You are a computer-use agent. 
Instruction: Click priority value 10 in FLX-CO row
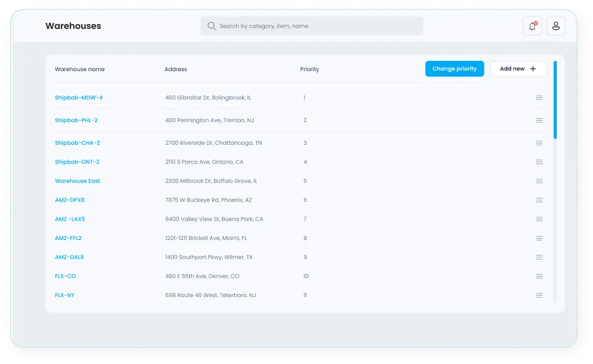click(306, 276)
